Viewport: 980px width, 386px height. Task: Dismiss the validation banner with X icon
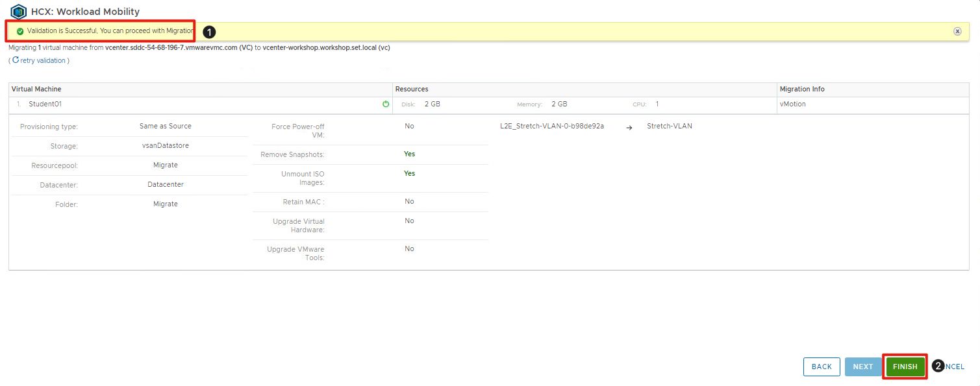coord(957,31)
